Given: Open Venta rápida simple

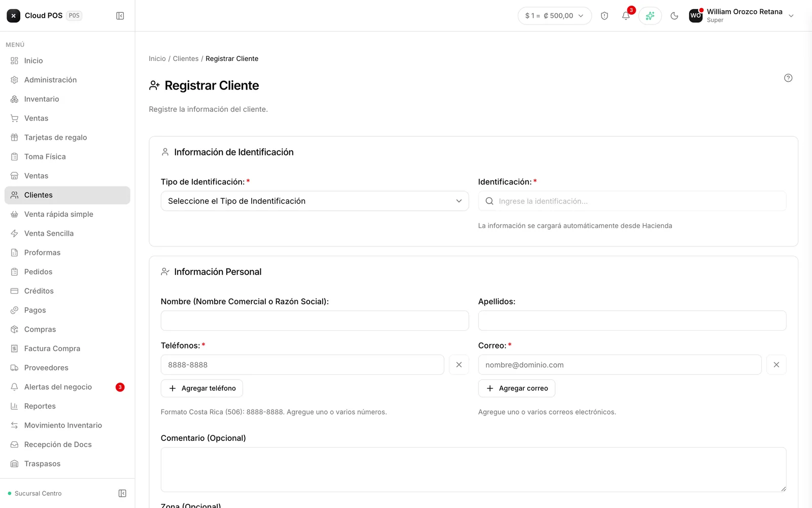Looking at the screenshot, I should point(67,214).
